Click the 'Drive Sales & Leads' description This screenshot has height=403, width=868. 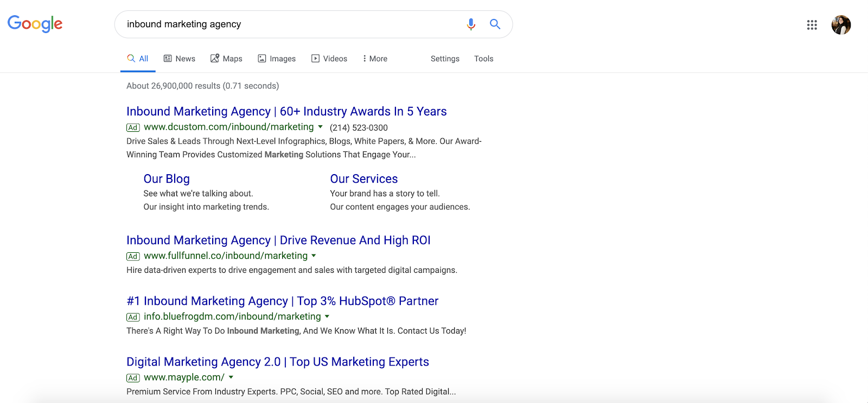tap(304, 148)
